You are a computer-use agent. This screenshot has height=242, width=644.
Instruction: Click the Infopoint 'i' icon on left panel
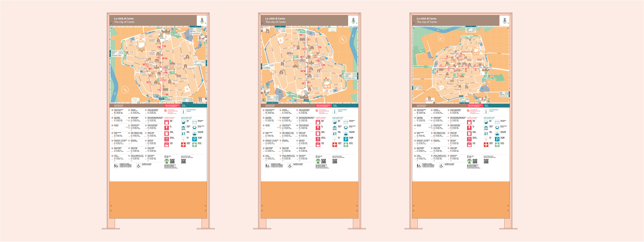pyautogui.click(x=183, y=112)
